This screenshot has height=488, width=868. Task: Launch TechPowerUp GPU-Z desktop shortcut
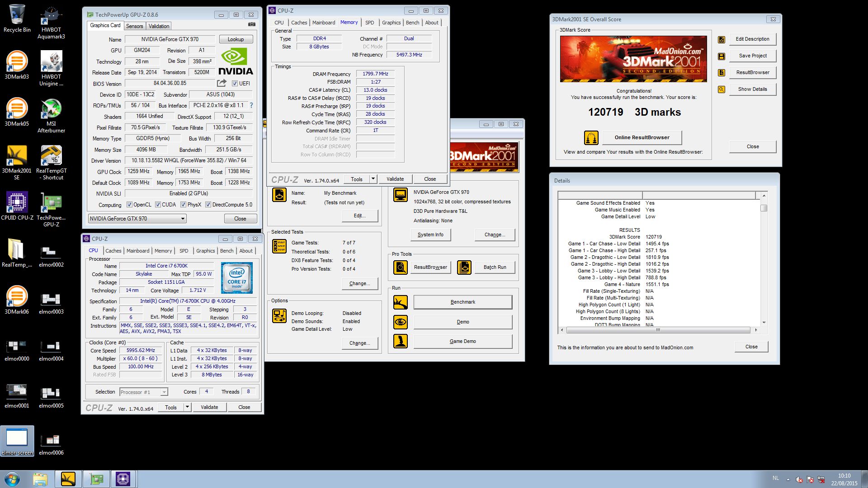(51, 210)
